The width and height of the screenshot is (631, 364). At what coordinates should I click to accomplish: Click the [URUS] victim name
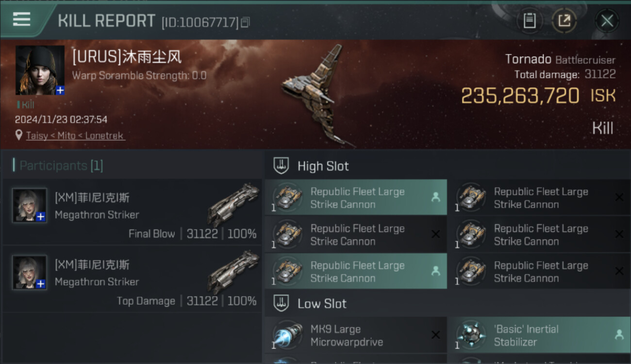(127, 57)
